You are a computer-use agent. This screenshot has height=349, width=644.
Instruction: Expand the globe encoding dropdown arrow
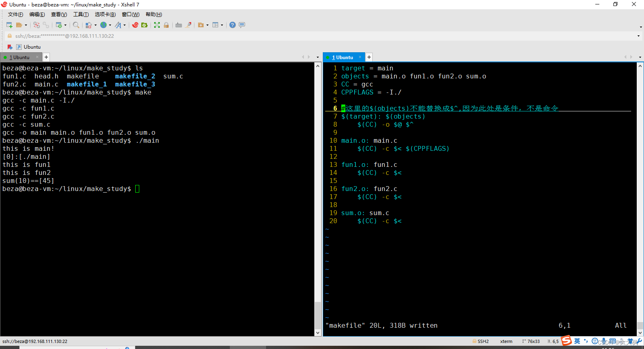click(110, 25)
